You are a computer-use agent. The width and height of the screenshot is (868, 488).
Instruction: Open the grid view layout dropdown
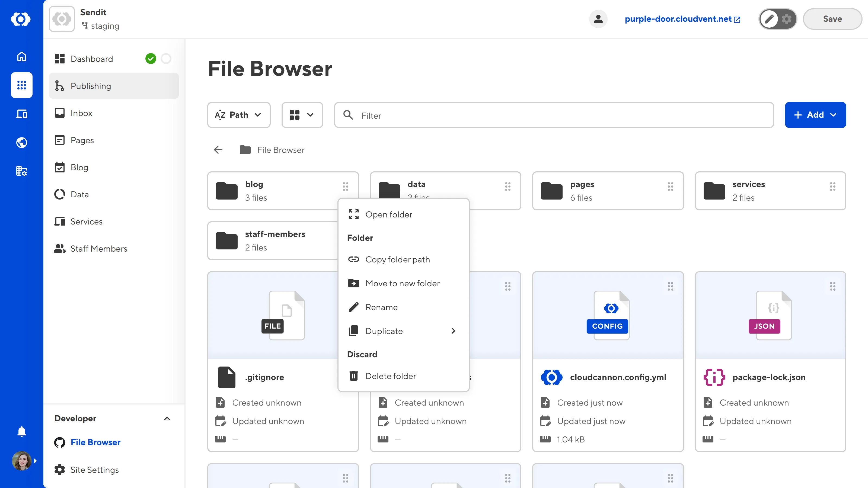[x=302, y=115]
